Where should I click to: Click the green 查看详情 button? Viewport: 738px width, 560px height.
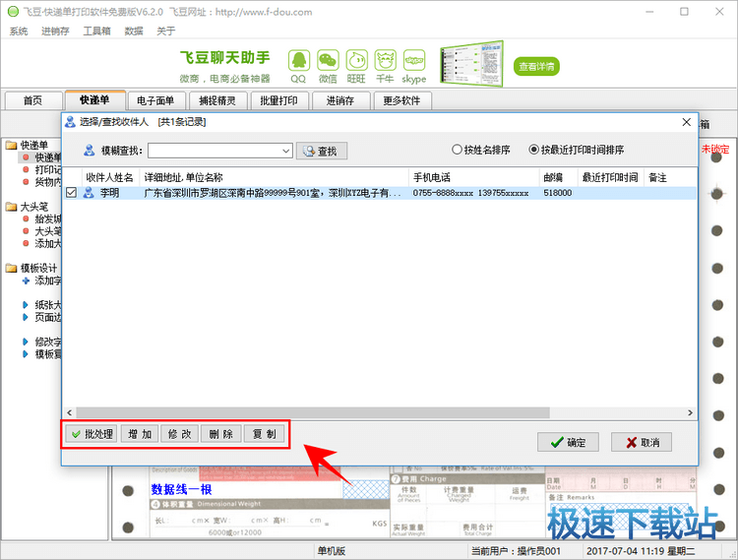point(536,66)
